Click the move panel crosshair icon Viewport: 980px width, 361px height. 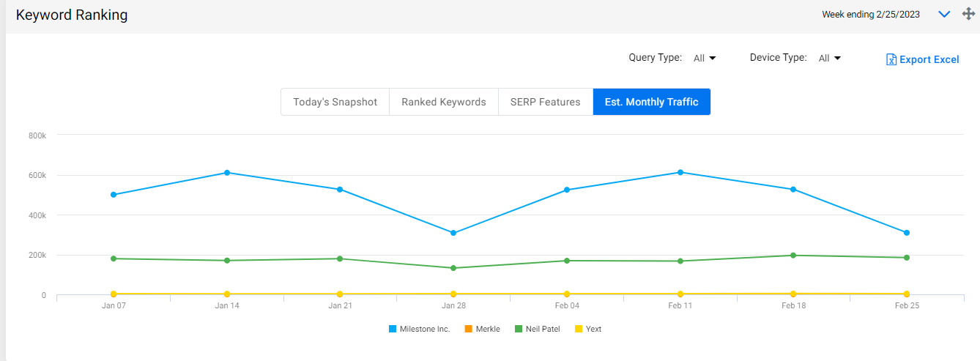coord(968,14)
